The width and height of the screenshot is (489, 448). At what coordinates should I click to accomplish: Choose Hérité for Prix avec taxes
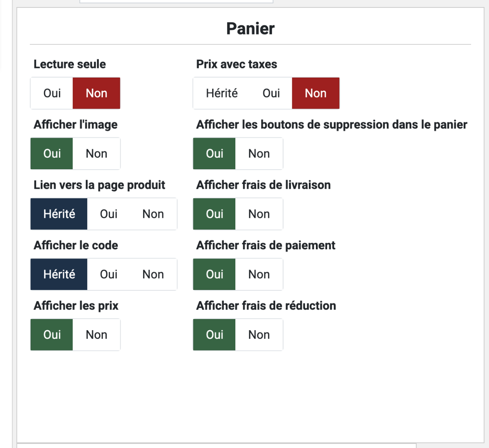[222, 93]
